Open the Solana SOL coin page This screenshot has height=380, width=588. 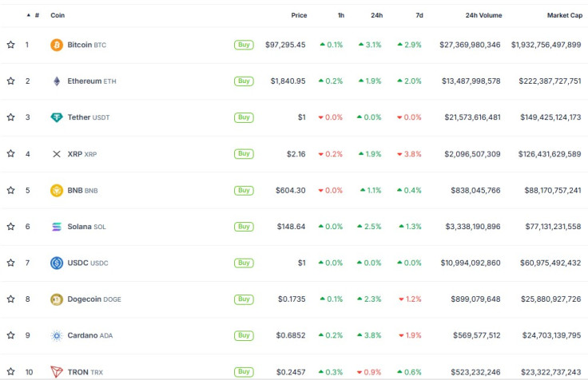pos(86,227)
